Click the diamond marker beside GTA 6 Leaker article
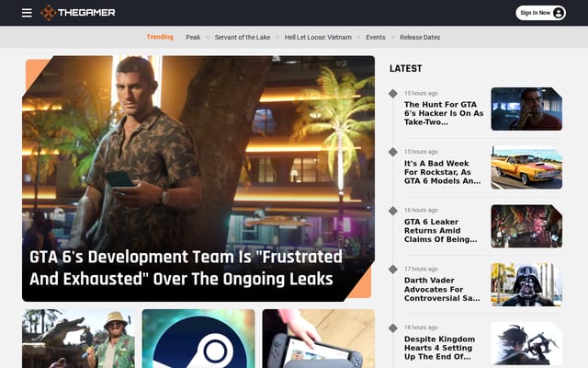This screenshot has width=588, height=368. (392, 211)
